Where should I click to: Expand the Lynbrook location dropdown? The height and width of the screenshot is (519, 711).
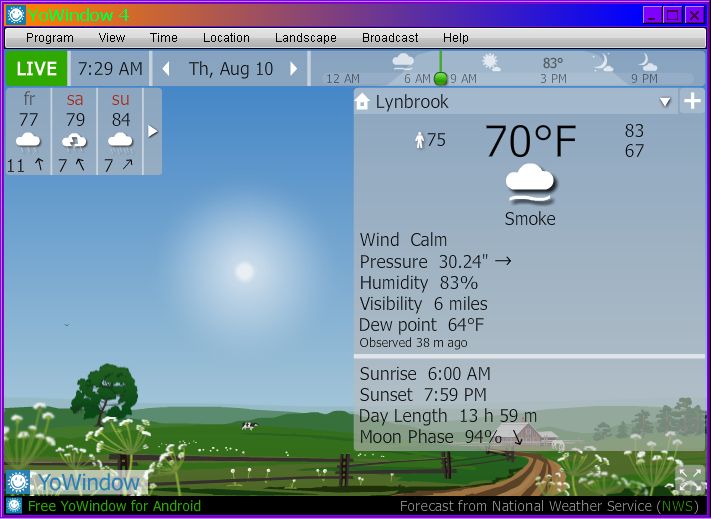pyautogui.click(x=665, y=102)
